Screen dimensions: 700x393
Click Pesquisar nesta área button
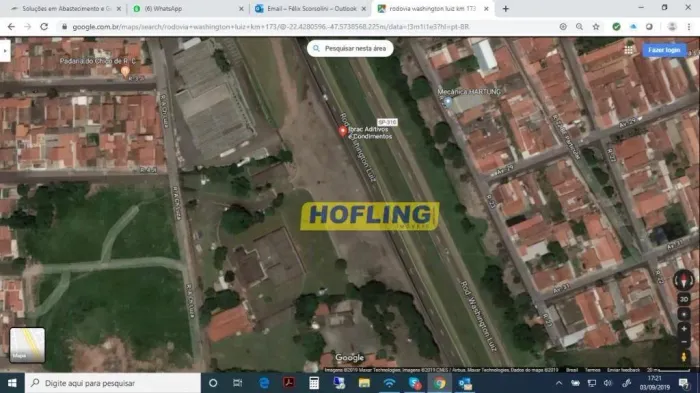pos(350,48)
